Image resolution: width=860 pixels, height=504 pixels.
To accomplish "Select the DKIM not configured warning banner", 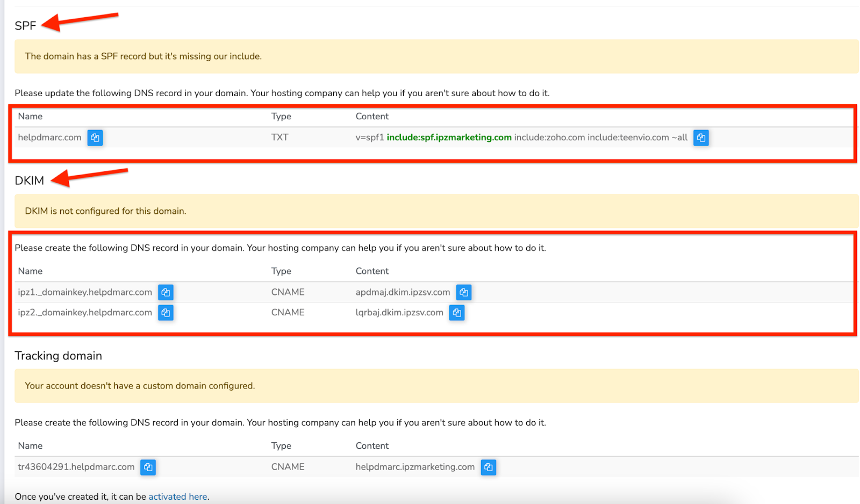I will click(105, 211).
